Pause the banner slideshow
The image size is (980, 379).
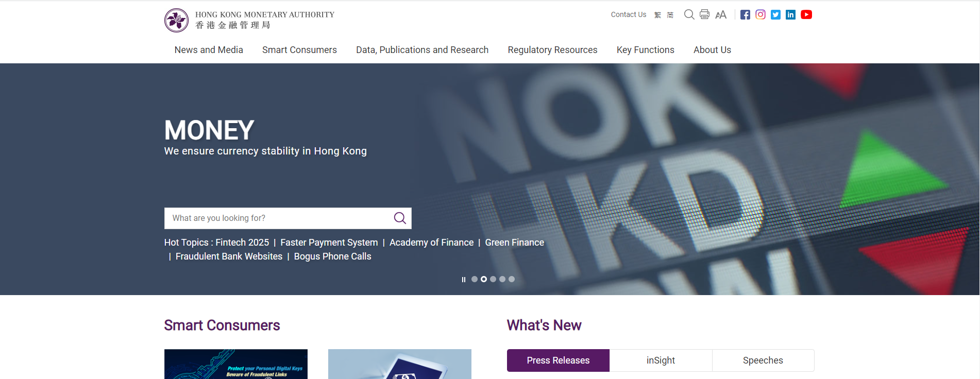click(x=464, y=280)
